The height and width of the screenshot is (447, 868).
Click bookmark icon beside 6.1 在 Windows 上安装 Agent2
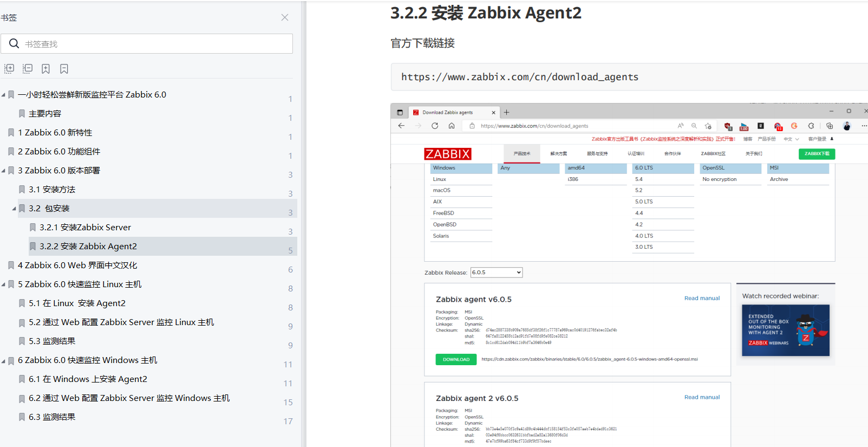click(x=22, y=379)
